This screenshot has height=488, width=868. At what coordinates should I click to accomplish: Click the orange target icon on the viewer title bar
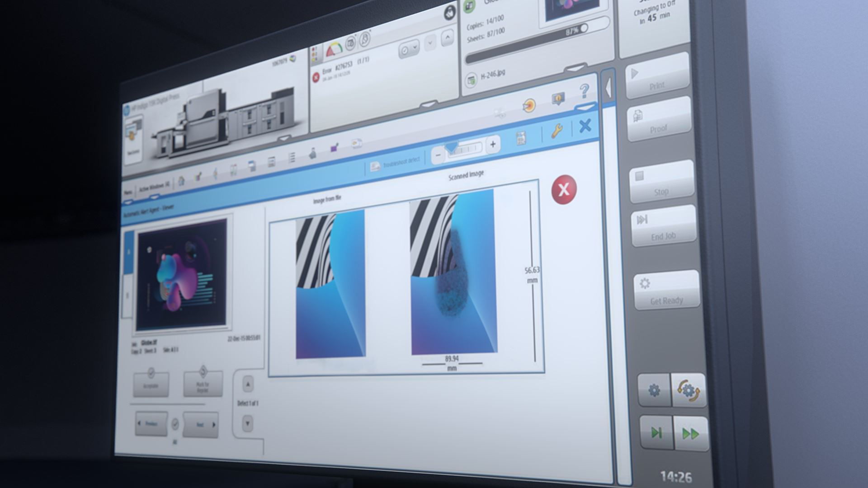(x=529, y=106)
